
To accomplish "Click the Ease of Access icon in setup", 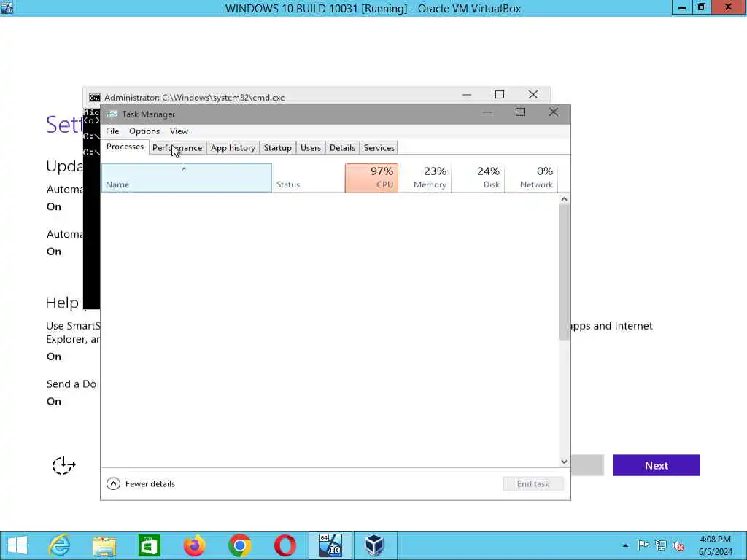I will (63, 465).
